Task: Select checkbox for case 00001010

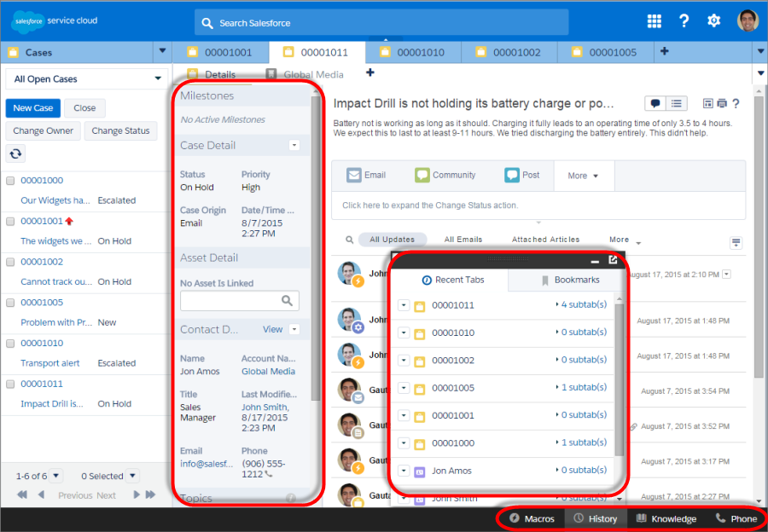Action: point(10,344)
